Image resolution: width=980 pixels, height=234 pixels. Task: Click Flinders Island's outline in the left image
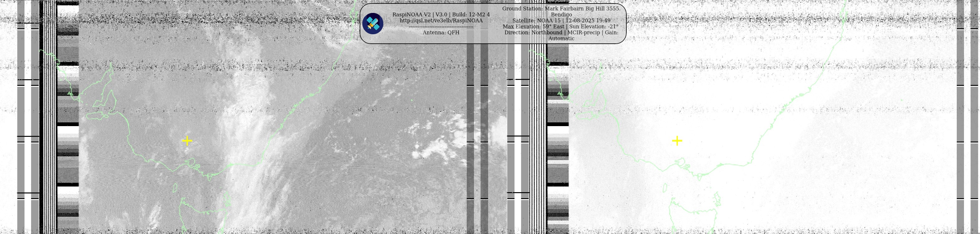pos(227,198)
